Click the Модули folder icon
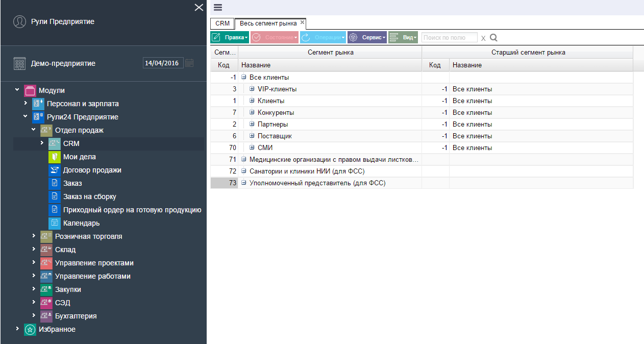The image size is (644, 344). (x=30, y=90)
